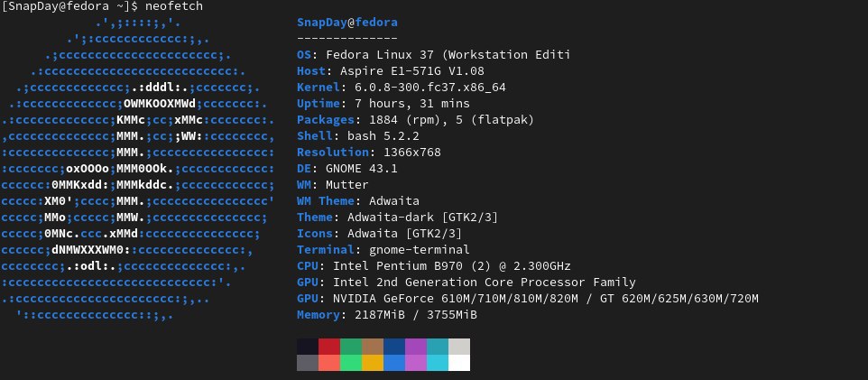Click the SnapDay@fedora title in neofetch output
The height and width of the screenshot is (380, 868).
pos(346,22)
